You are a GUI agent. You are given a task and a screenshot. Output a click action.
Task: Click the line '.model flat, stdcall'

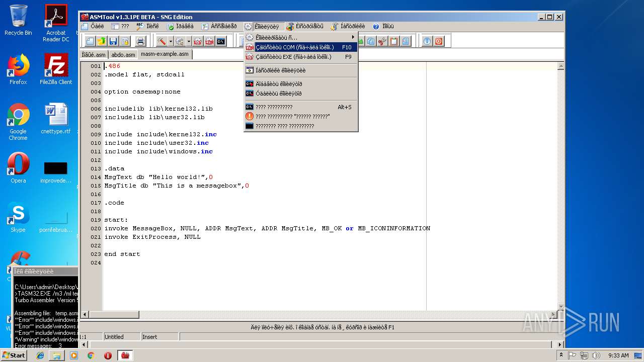[x=144, y=74]
